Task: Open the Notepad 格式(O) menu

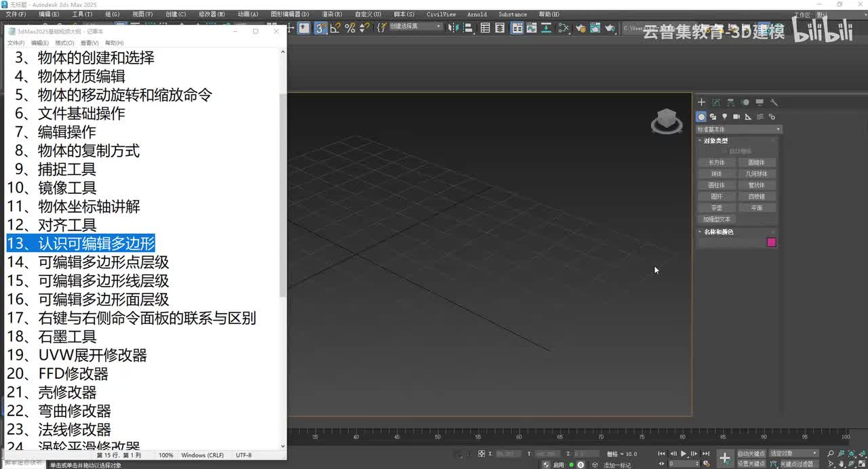Action: (x=64, y=43)
